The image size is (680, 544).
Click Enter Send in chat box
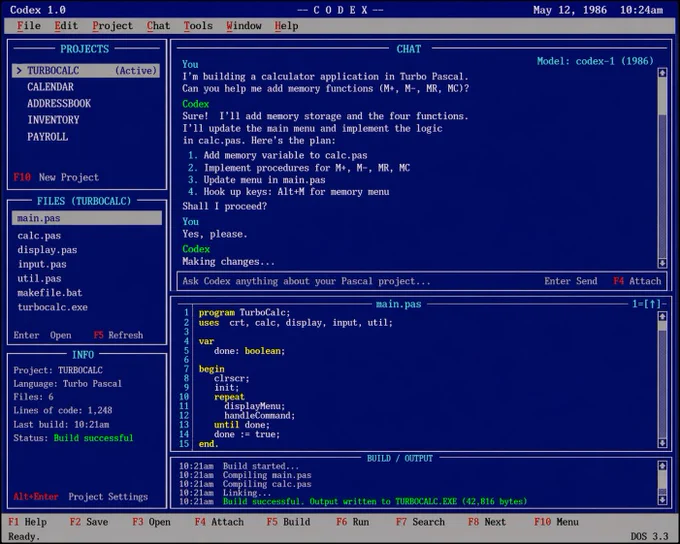(x=571, y=281)
